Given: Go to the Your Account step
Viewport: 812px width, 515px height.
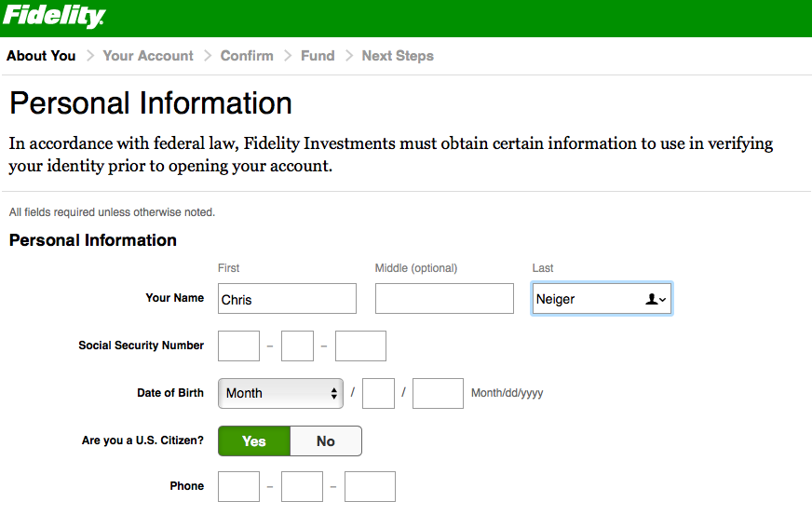Looking at the screenshot, I should 148,56.
